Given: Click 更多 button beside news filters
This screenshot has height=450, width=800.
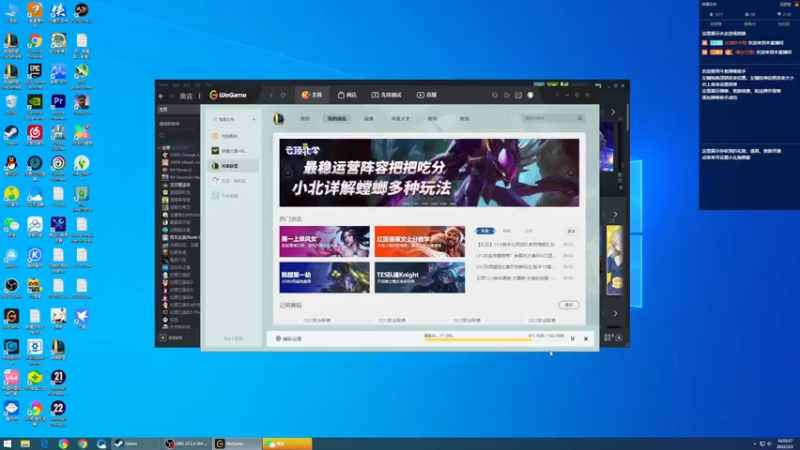Looking at the screenshot, I should [571, 231].
